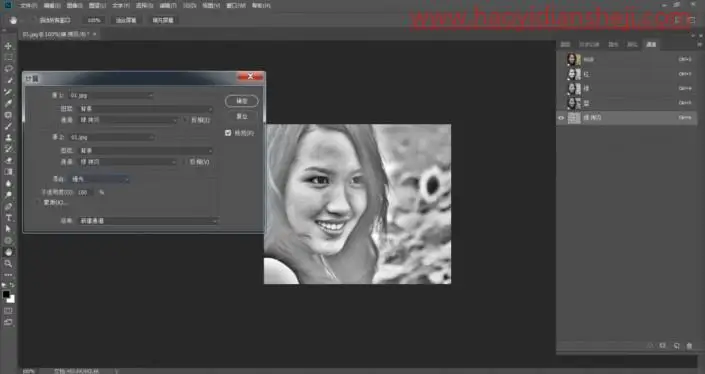Open the Window (窗口) menu
This screenshot has width=705, height=374.
click(236, 5)
